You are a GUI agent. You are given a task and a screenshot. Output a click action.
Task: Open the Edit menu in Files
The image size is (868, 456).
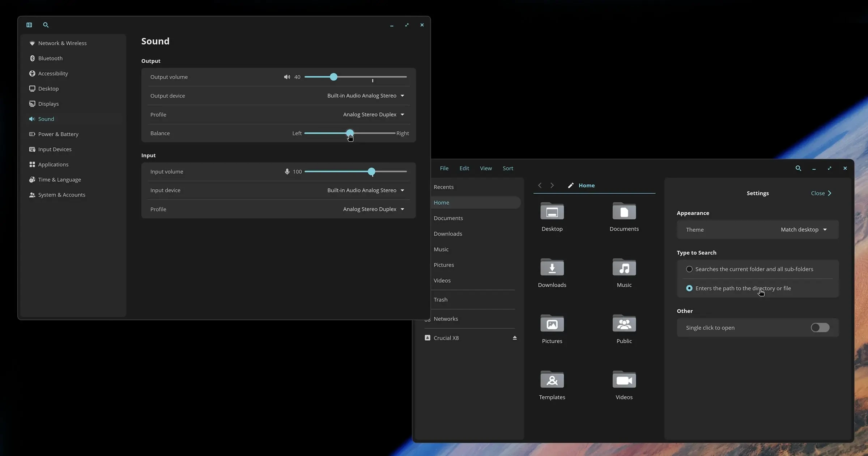(464, 168)
